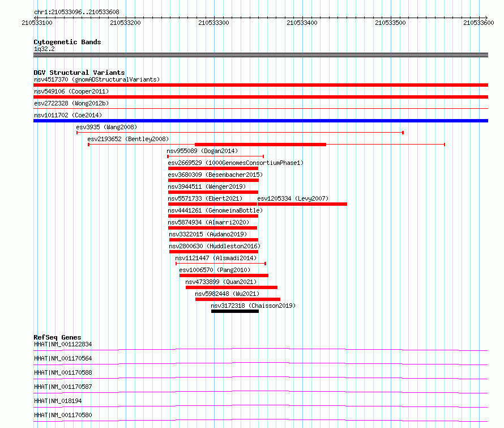Click ruler position 210533300
This screenshot has width=504, height=428.
(213, 23)
